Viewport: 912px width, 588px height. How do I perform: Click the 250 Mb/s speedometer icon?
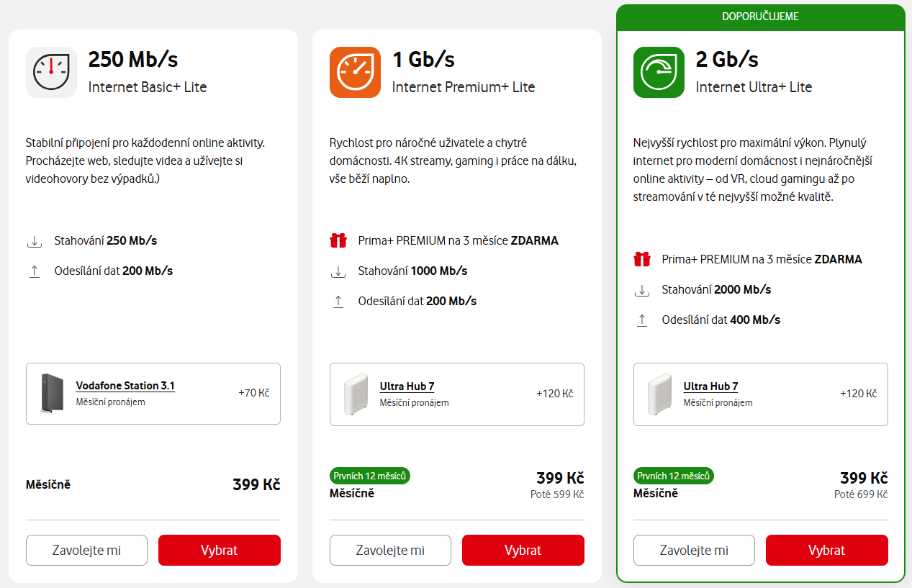(51, 72)
